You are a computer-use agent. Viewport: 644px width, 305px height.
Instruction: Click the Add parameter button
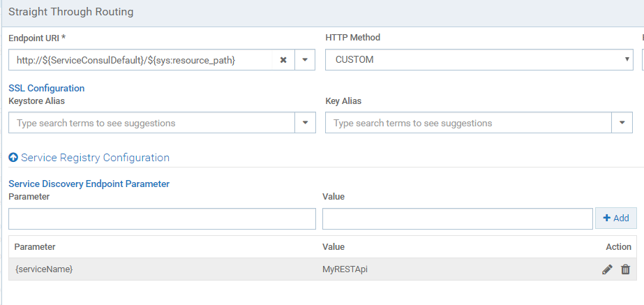[x=615, y=218]
